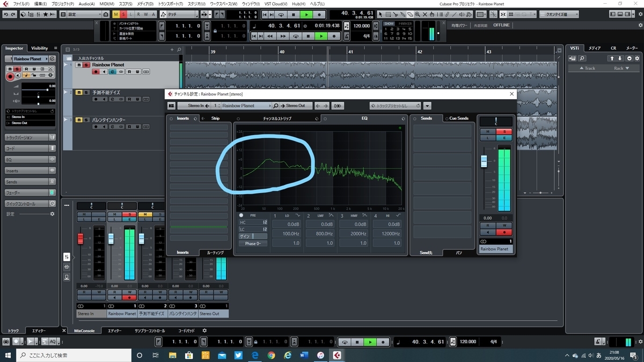Click the record button in main transport
Image resolution: width=644 pixels, height=362 pixels.
(334, 36)
